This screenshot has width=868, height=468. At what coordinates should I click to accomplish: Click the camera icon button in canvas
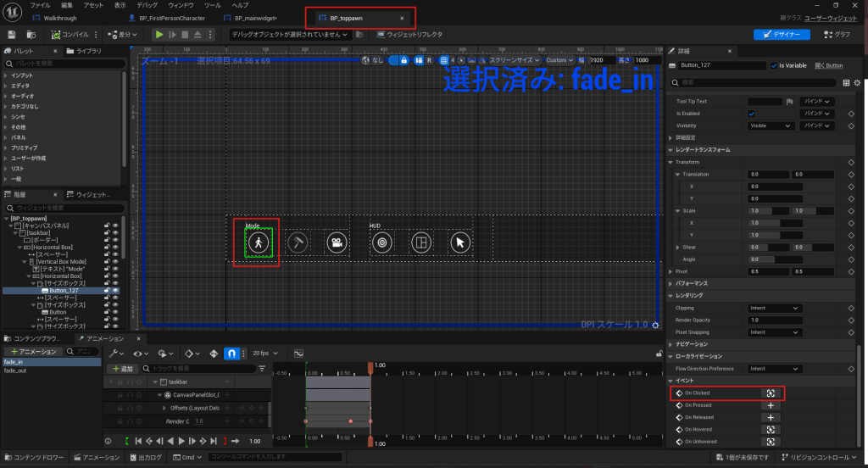pos(337,242)
